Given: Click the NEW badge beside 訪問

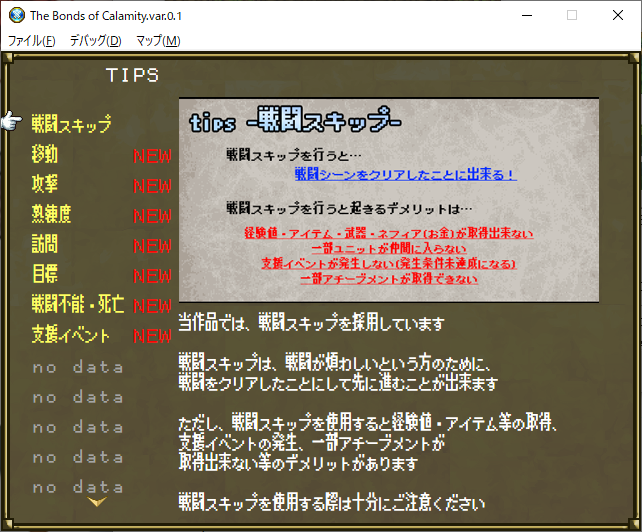Looking at the screenshot, I should [x=152, y=246].
